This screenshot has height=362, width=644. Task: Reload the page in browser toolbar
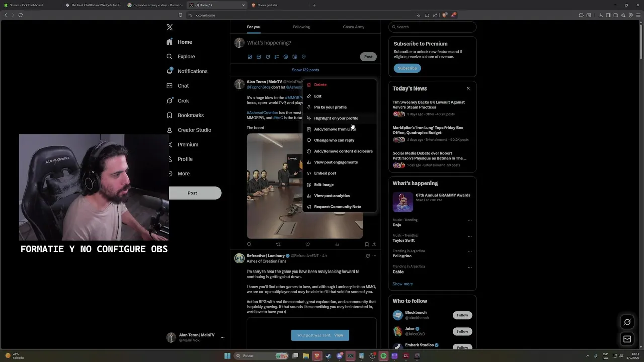[x=21, y=15]
